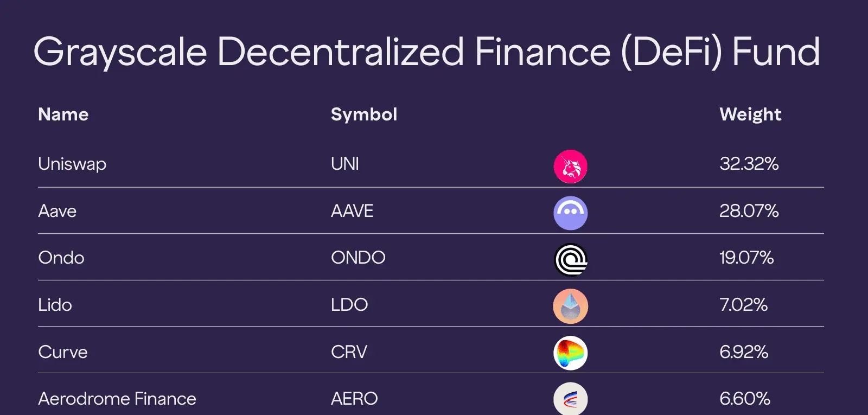Click the Ondo row name

pos(61,258)
